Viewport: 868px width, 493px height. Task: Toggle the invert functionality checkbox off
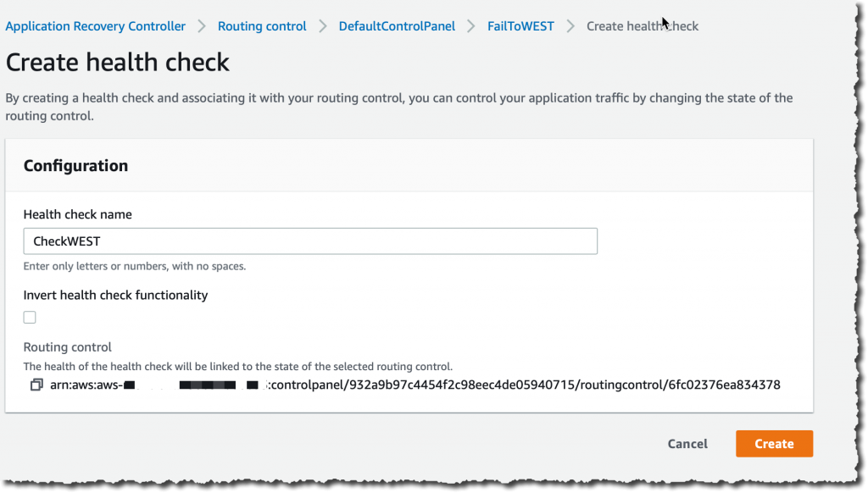click(x=29, y=317)
